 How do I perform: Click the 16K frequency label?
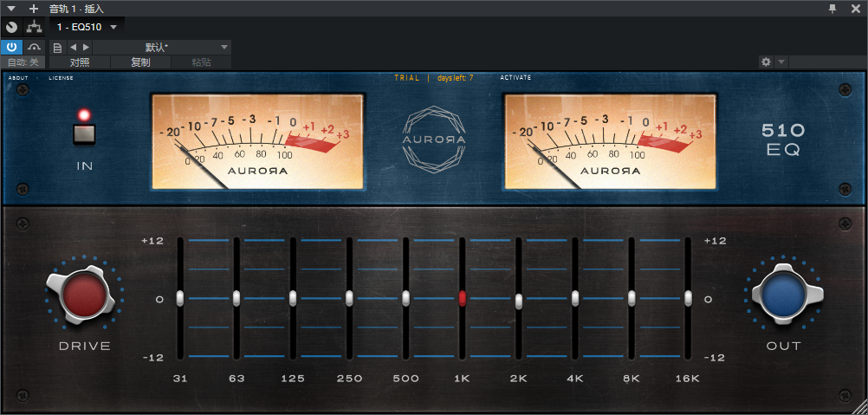[688, 379]
